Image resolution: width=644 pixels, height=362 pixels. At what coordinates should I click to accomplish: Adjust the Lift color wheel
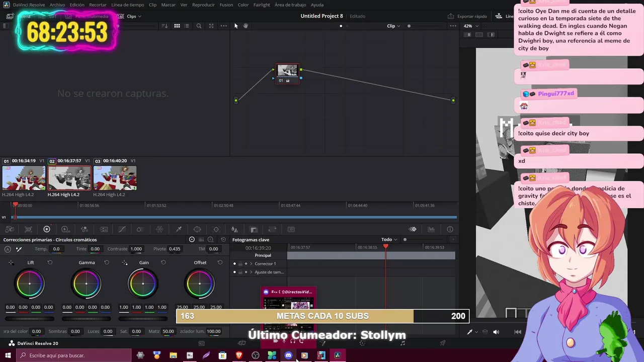[x=30, y=284]
